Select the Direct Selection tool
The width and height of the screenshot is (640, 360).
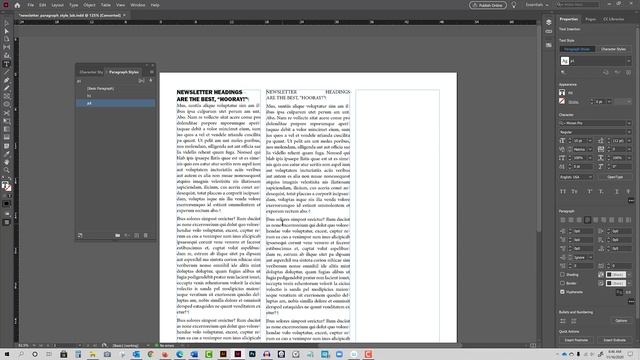click(7, 31)
